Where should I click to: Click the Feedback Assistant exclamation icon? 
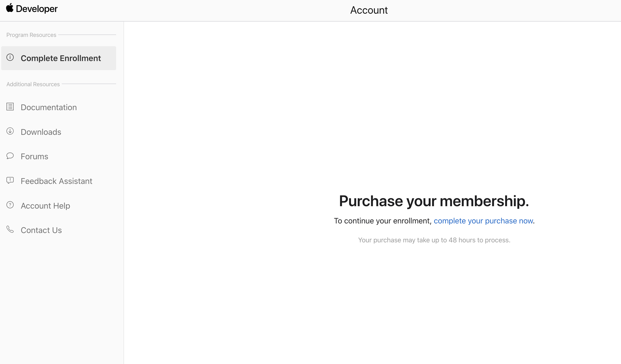coord(10,180)
